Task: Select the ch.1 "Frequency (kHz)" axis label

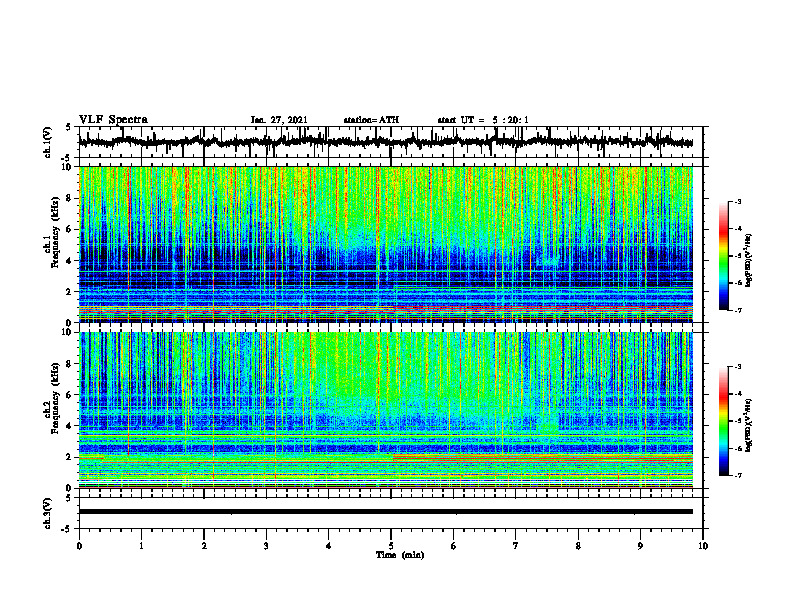Action: point(56,233)
